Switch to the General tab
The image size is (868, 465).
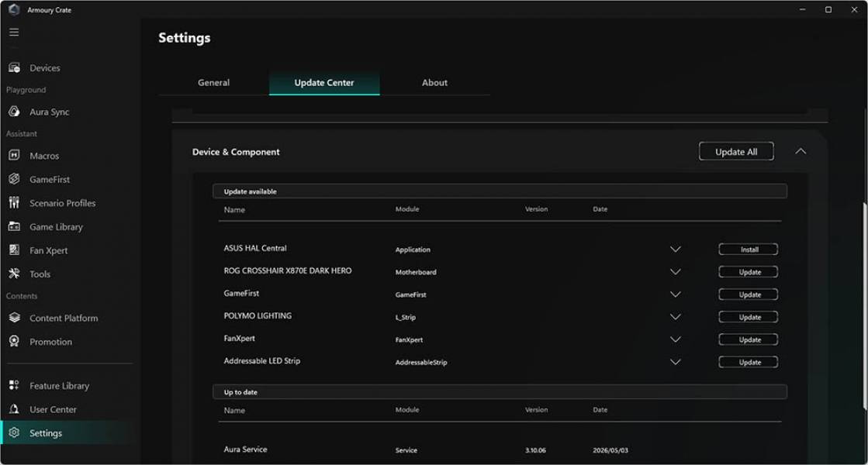[213, 82]
